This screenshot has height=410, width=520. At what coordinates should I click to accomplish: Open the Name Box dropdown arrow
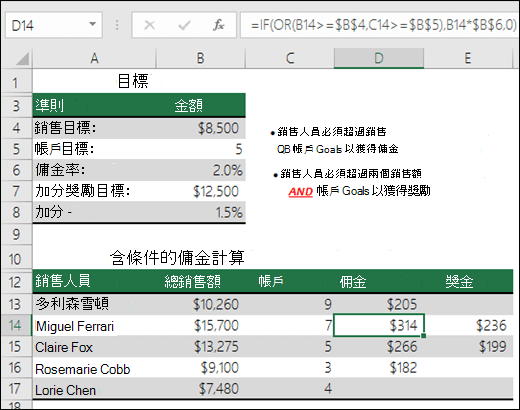coord(93,24)
